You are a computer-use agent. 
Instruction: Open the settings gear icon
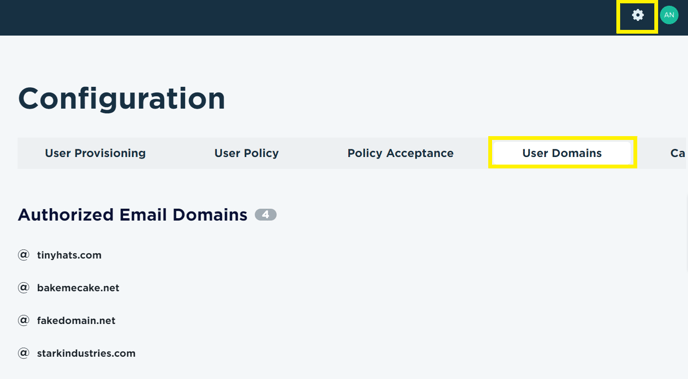(638, 15)
